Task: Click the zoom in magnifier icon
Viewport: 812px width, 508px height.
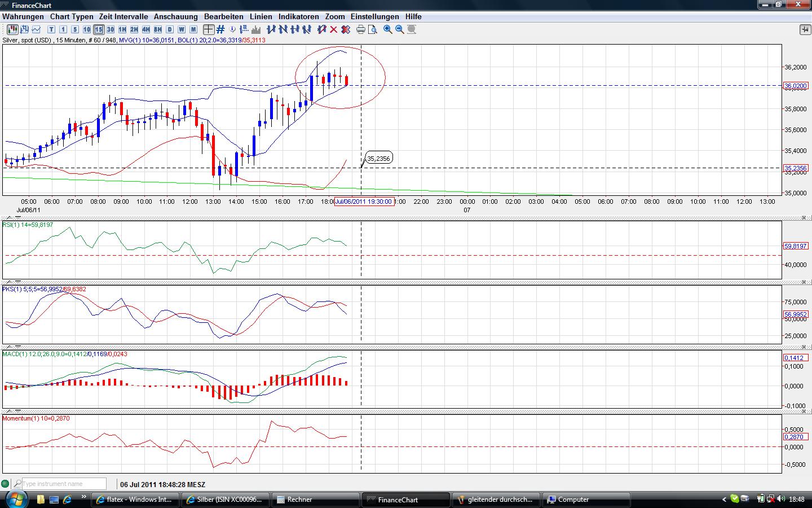Action: coord(388,29)
